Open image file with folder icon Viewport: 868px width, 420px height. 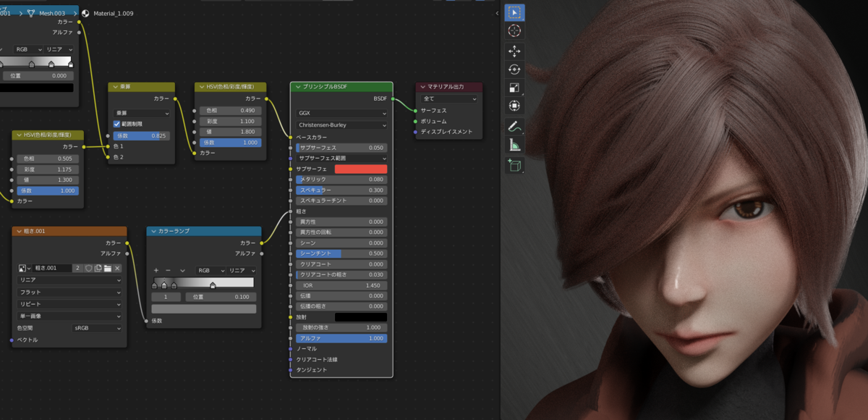[107, 268]
